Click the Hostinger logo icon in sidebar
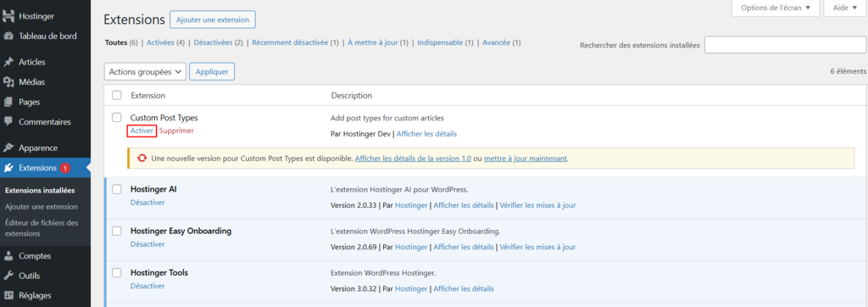This screenshot has height=307, width=868. pos(8,16)
